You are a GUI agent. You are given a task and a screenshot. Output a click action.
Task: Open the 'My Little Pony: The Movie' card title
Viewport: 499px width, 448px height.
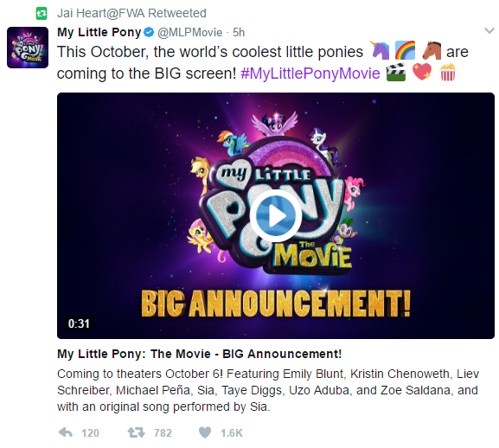tap(199, 354)
